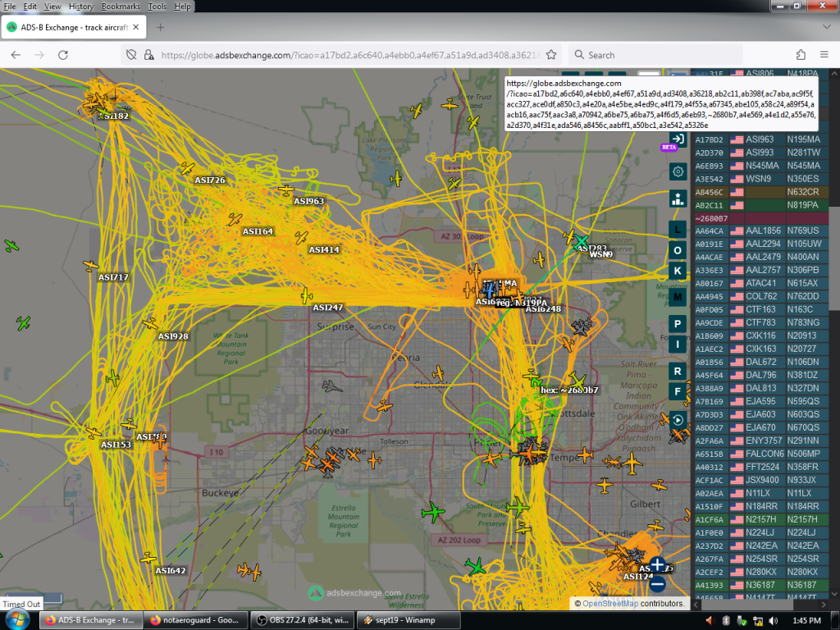The height and width of the screenshot is (630, 840).
Task: Toggle the L map button
Action: click(678, 230)
